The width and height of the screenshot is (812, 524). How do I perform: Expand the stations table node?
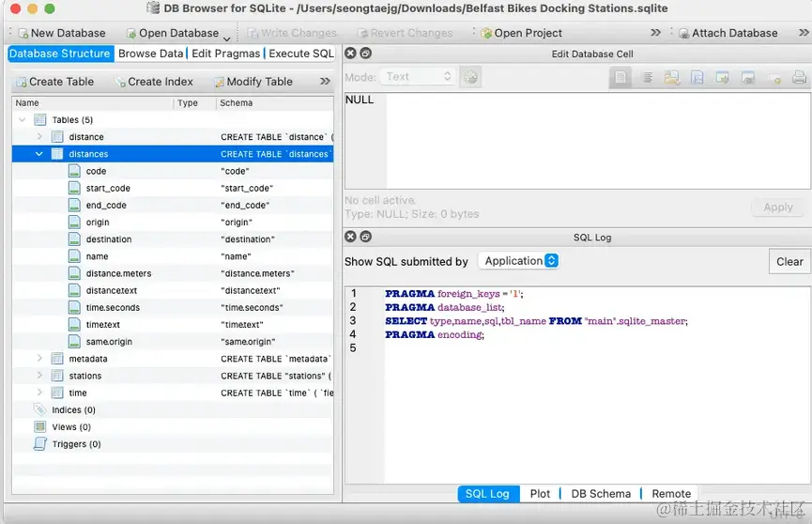click(39, 376)
